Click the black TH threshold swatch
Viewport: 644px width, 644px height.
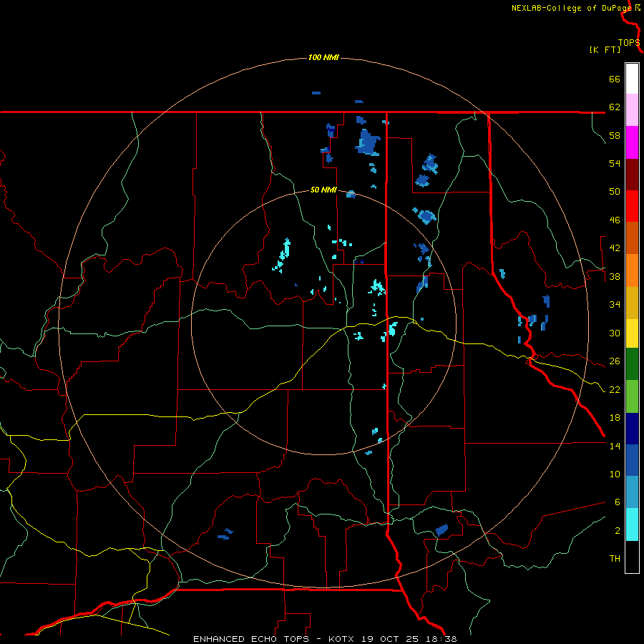click(x=632, y=557)
